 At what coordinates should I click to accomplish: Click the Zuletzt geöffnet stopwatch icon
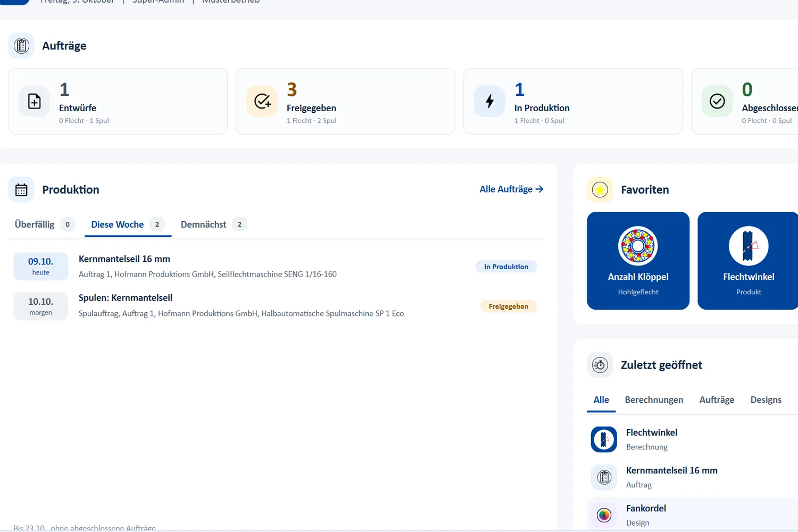(x=600, y=365)
